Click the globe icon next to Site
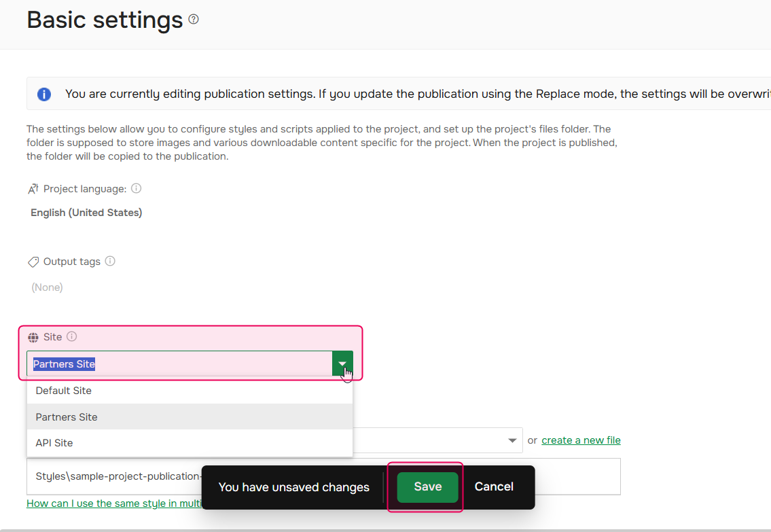Image resolution: width=771 pixels, height=532 pixels. point(33,337)
